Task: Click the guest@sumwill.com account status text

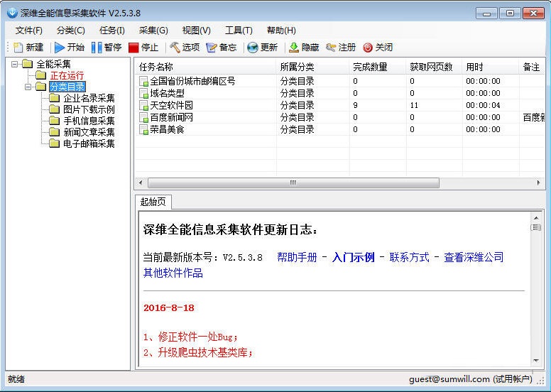Action: coord(471,379)
